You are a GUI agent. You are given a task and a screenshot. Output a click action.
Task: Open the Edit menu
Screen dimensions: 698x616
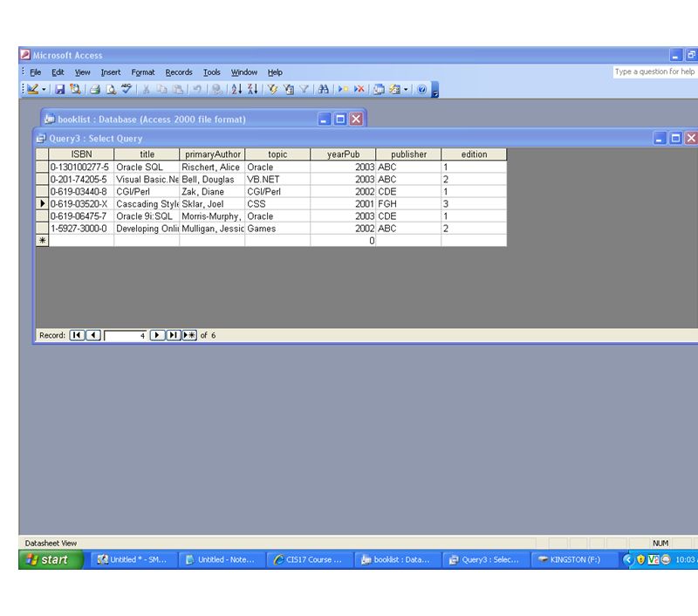(58, 72)
